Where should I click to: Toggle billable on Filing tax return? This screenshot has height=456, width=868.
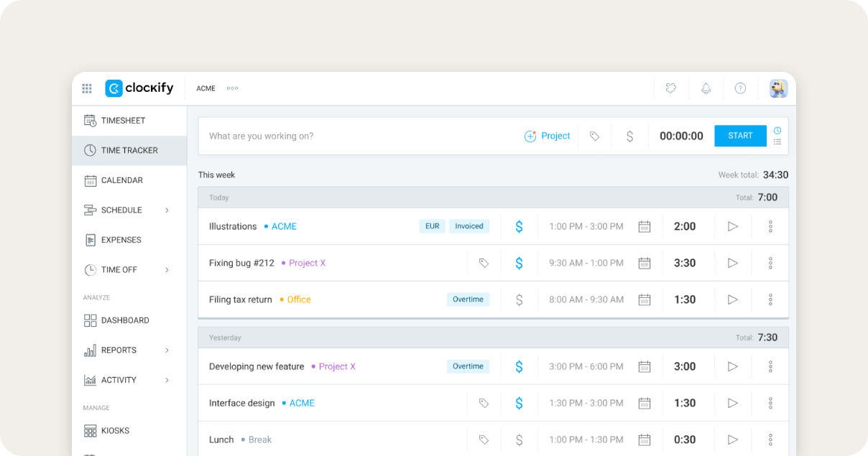[519, 299]
